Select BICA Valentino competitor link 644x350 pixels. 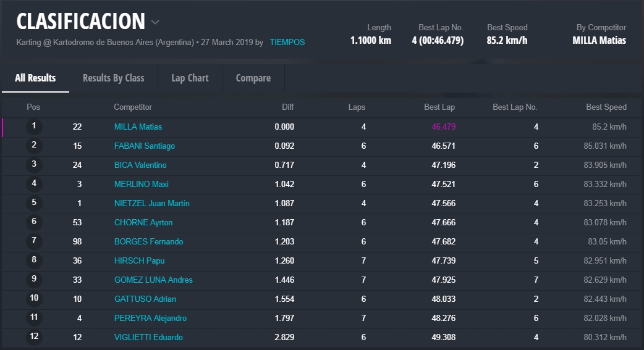tap(140, 165)
